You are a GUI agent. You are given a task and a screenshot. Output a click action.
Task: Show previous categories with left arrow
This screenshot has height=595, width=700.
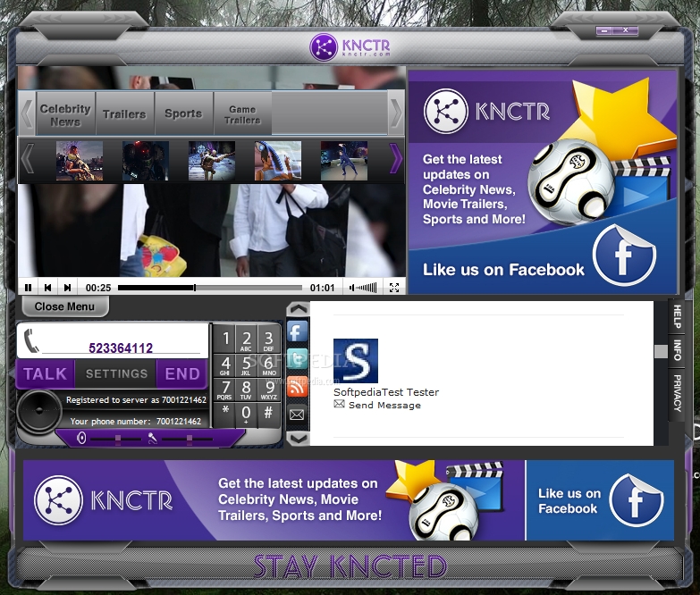click(27, 113)
